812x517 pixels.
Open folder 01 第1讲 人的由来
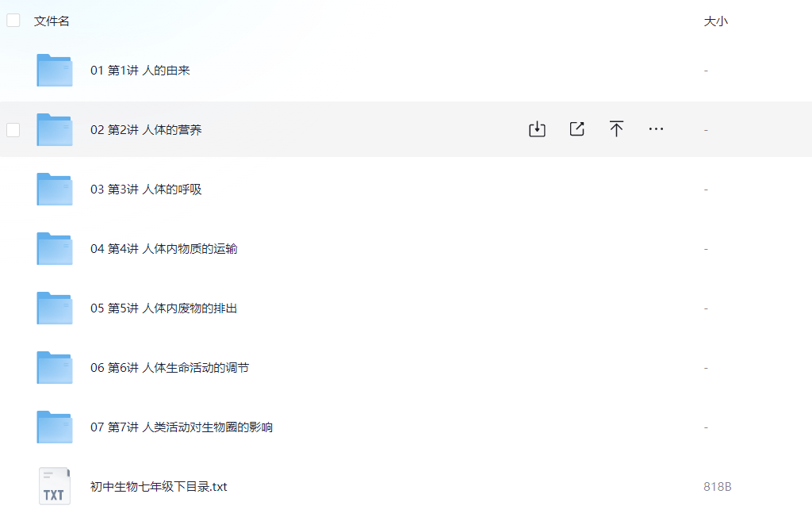tap(140, 70)
